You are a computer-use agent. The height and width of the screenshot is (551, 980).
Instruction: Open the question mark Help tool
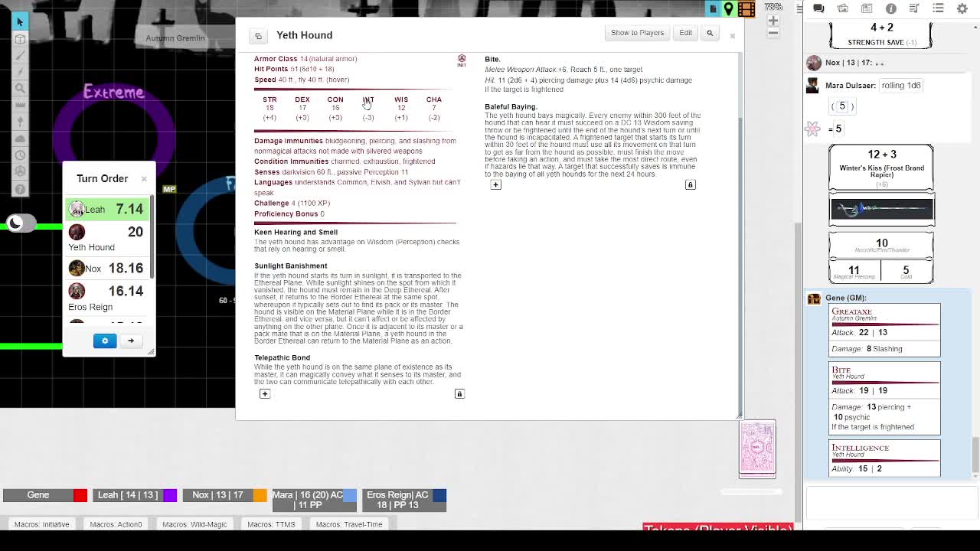point(20,189)
